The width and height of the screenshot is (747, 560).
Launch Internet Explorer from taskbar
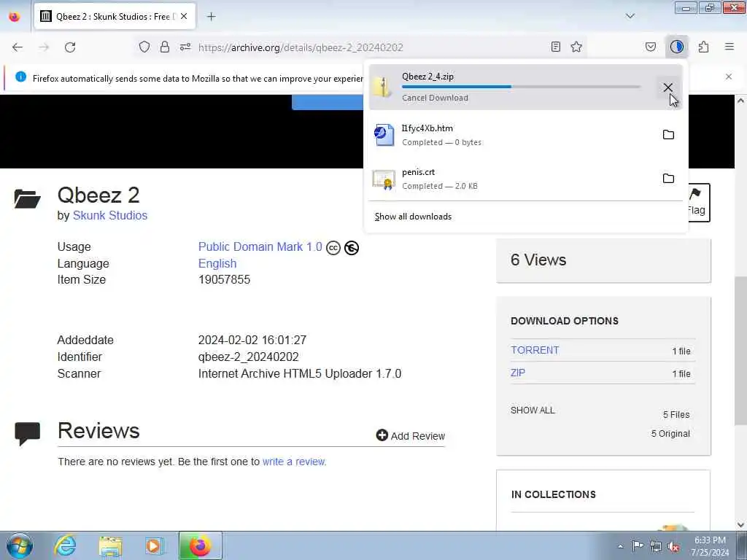click(x=65, y=545)
